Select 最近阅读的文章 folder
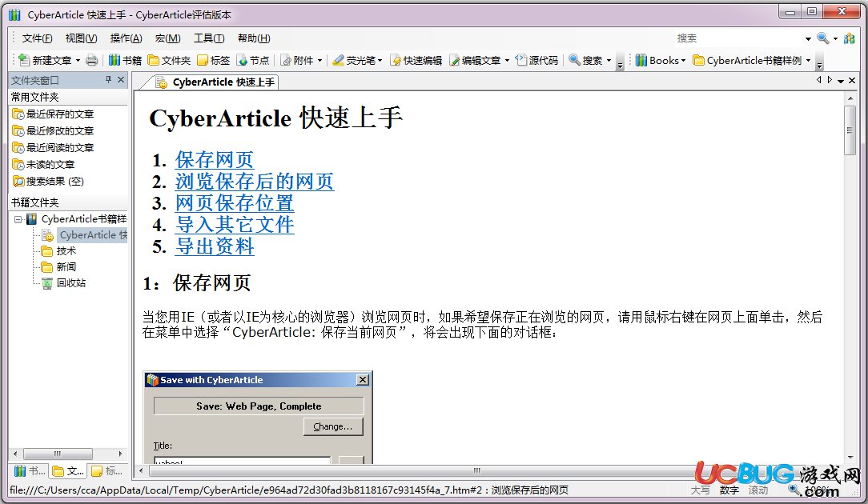The image size is (868, 504). point(53,148)
